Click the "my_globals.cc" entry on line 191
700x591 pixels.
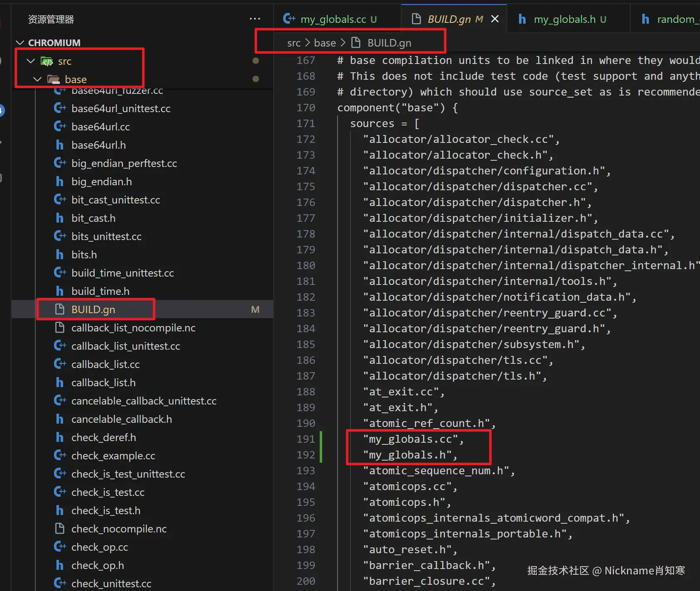point(414,439)
